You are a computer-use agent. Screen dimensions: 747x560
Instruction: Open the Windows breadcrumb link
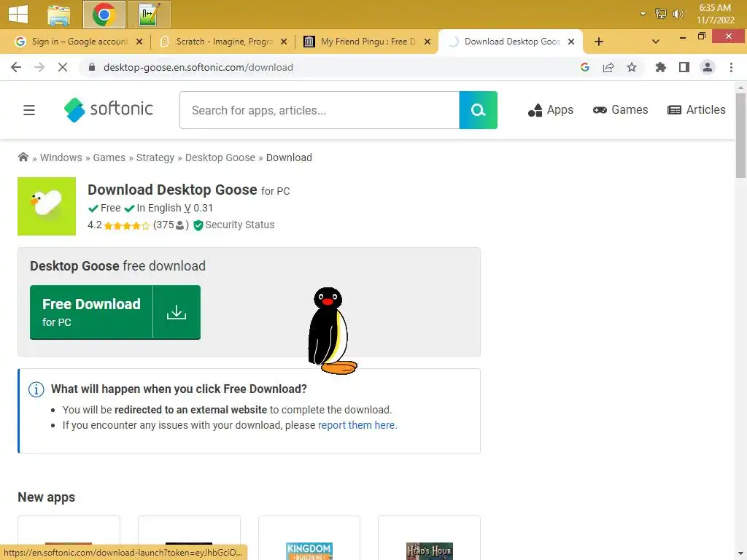[x=61, y=157]
